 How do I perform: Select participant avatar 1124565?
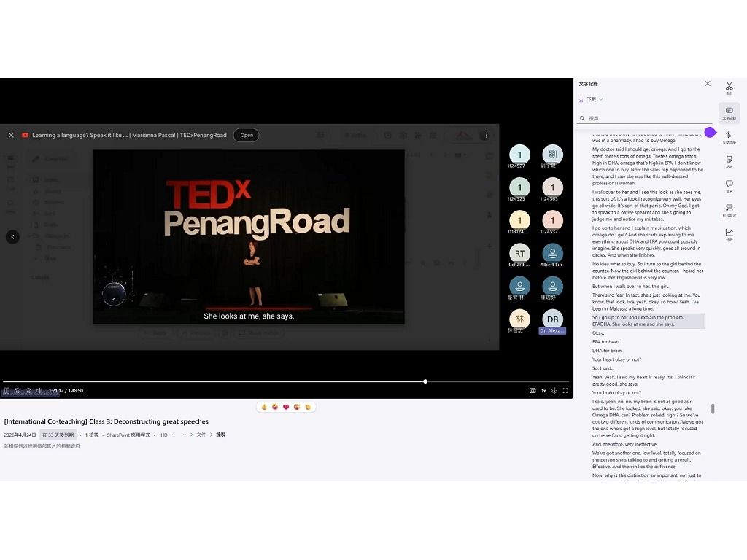pos(552,187)
